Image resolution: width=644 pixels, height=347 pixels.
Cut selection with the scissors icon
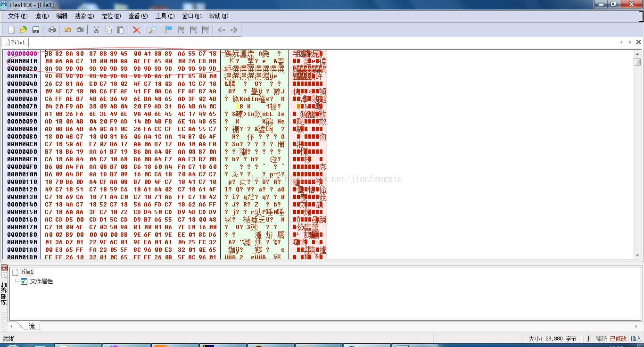pyautogui.click(x=96, y=30)
